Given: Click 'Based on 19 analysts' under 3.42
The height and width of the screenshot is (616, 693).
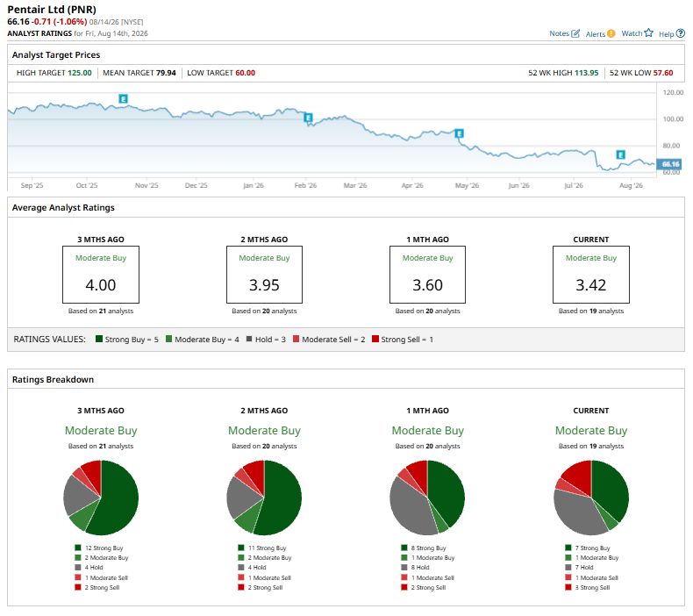Looking at the screenshot, I should 591,311.
